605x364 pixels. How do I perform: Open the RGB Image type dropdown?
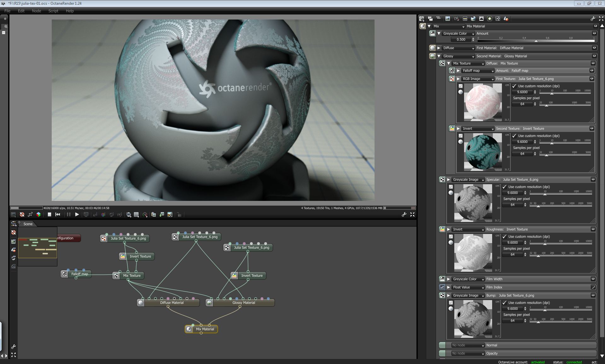click(478, 79)
